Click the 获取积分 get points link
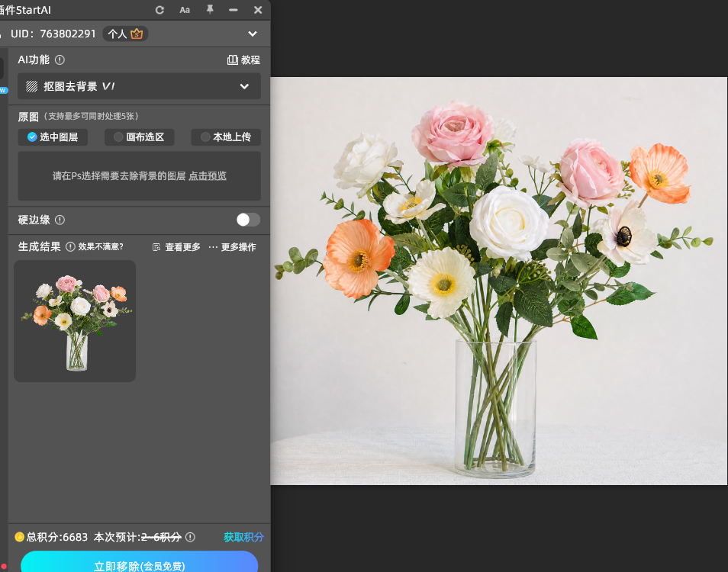 pos(243,537)
